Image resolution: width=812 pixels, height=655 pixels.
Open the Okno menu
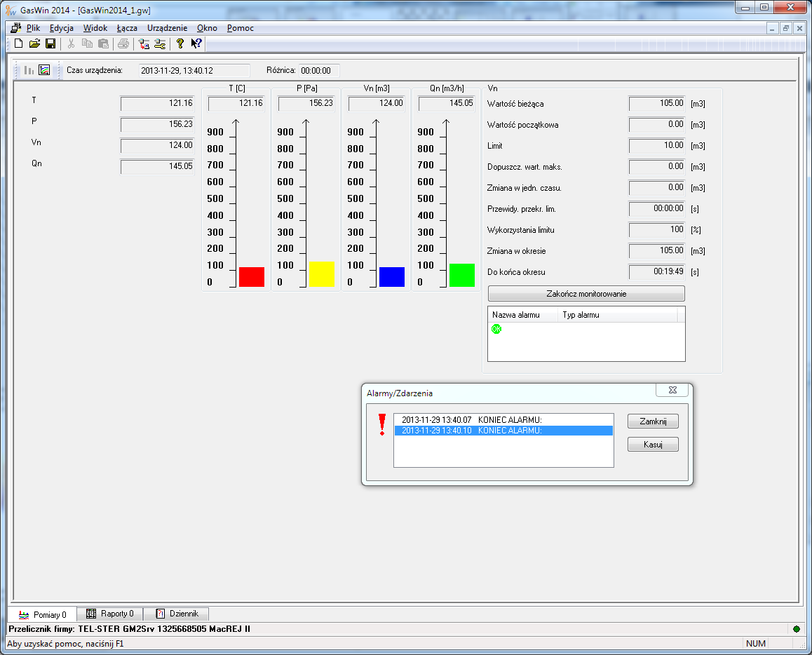coord(207,28)
